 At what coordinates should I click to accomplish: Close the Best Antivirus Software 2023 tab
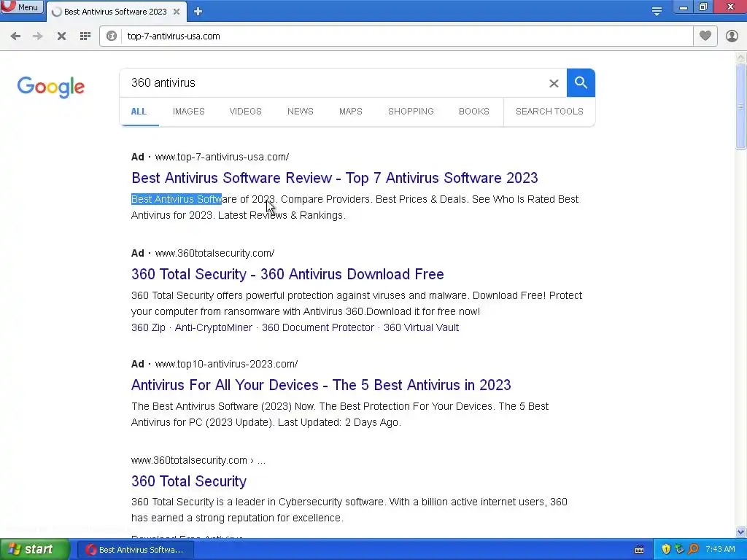click(177, 12)
